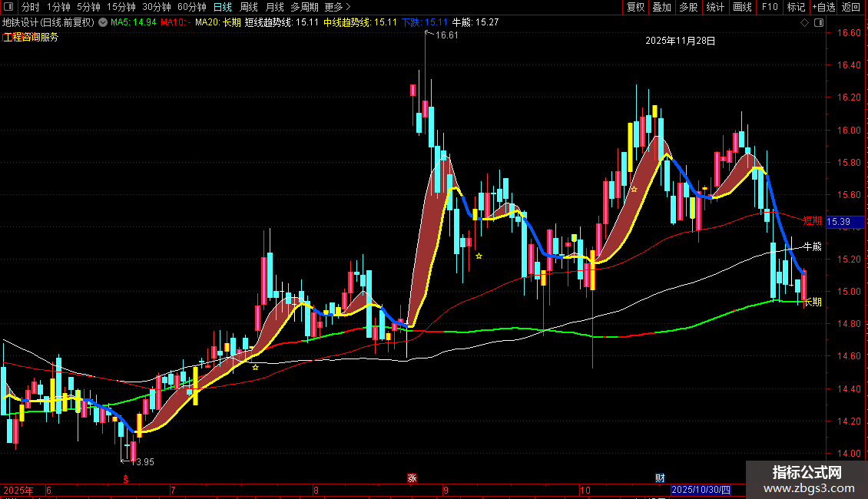
Task: Click the 返回 back button
Action: point(851,7)
